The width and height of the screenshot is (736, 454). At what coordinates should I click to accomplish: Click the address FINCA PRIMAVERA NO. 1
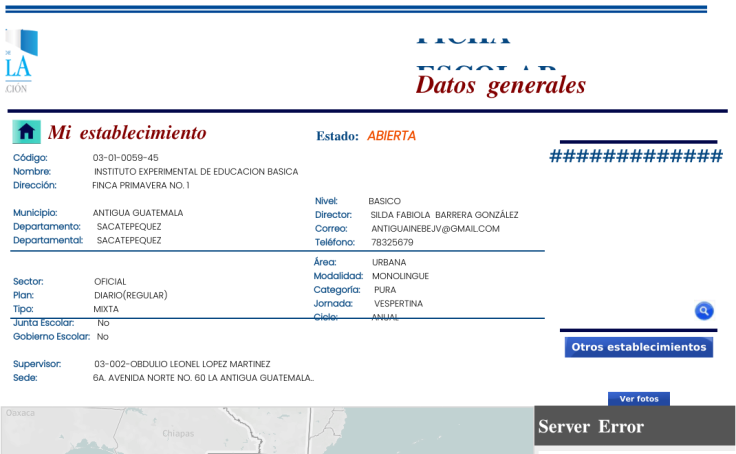point(140,186)
